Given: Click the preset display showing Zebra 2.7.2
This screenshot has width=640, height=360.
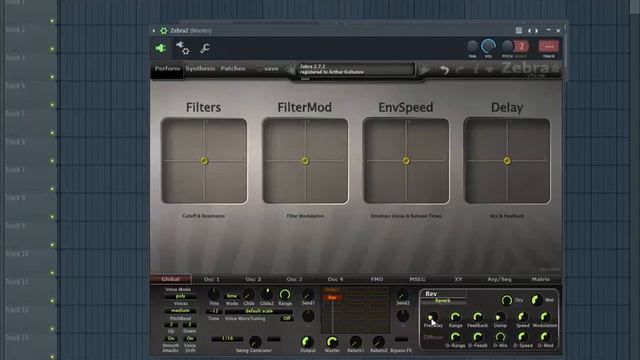Looking at the screenshot, I should (356, 69).
